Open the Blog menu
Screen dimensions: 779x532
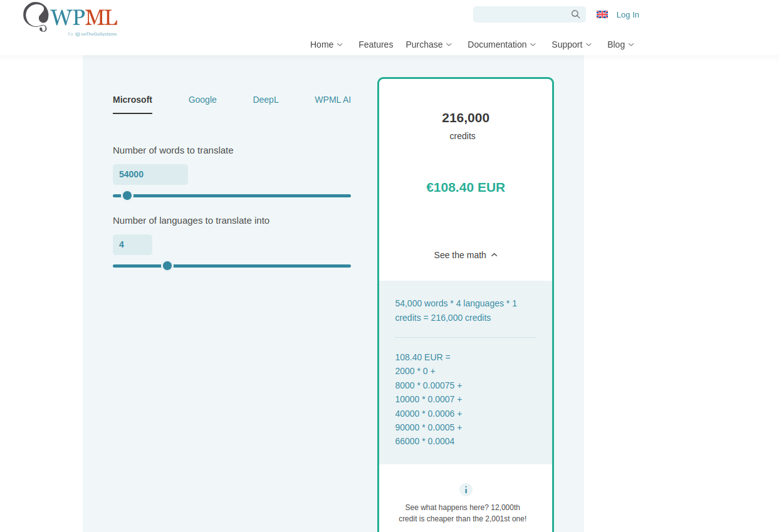[616, 44]
